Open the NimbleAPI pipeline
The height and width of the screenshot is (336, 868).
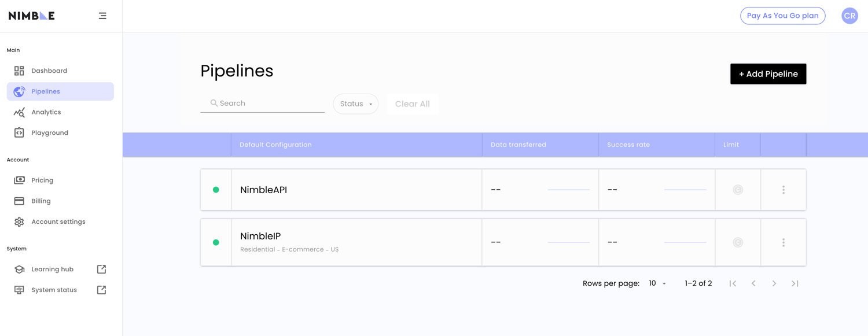pyautogui.click(x=263, y=190)
